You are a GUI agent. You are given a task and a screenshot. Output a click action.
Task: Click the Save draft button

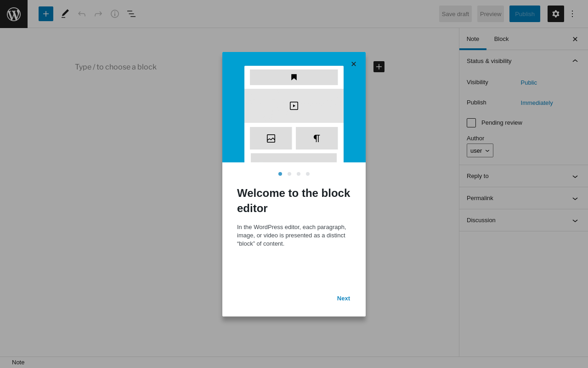coord(455,14)
